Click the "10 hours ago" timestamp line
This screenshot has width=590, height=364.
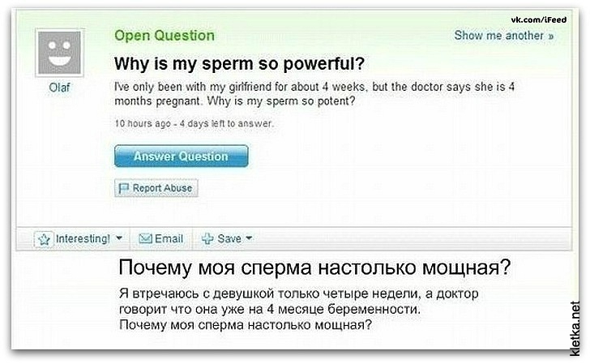(194, 124)
